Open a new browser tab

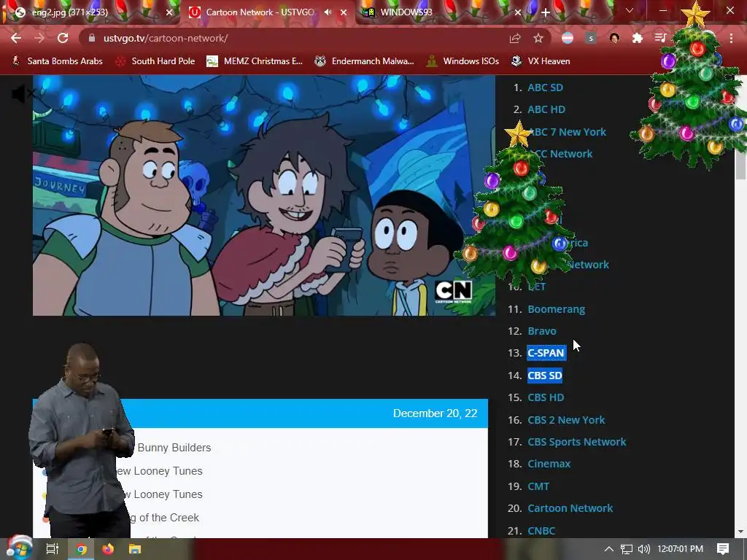(x=546, y=13)
